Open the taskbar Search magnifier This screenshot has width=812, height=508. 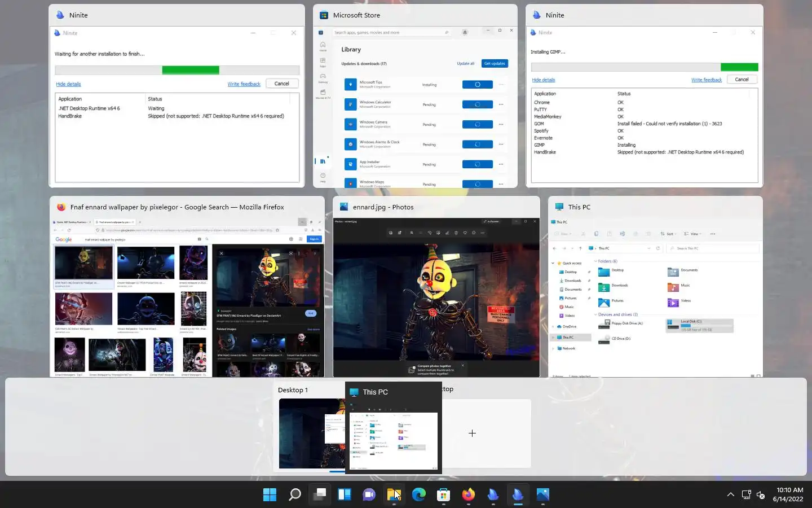coord(294,495)
